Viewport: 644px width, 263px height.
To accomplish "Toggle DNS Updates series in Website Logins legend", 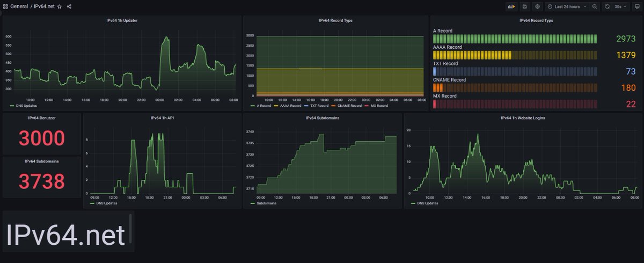I will tap(424, 203).
